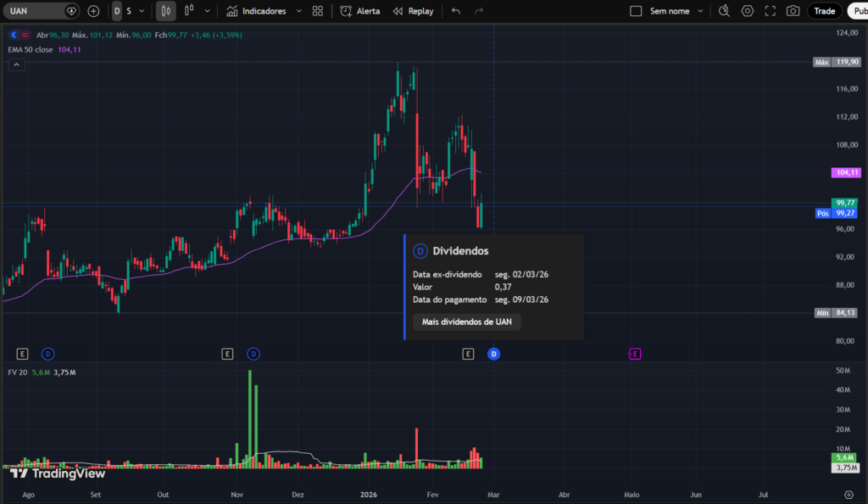Switch to the weekly S timeframe
Viewport: 868px width, 504px height.
click(x=129, y=11)
